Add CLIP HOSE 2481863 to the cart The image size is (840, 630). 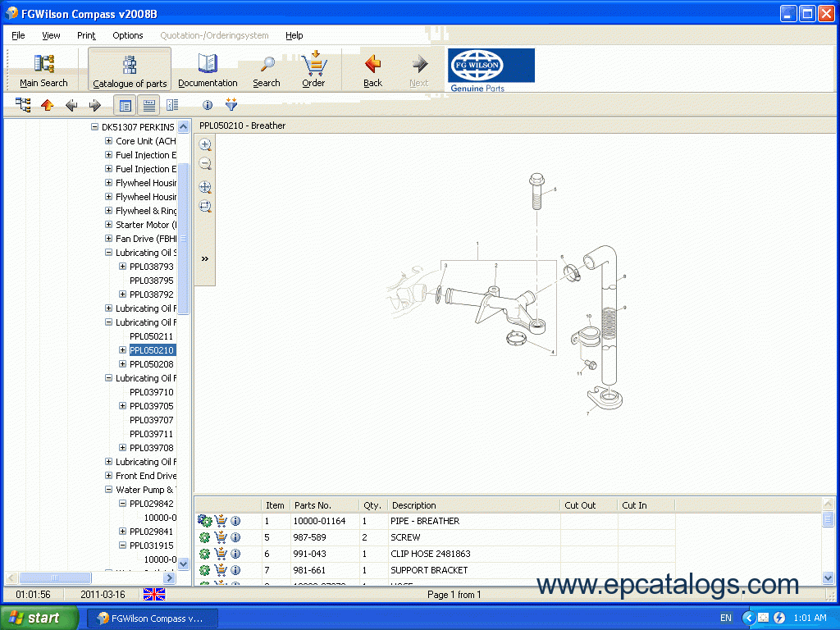click(x=221, y=554)
